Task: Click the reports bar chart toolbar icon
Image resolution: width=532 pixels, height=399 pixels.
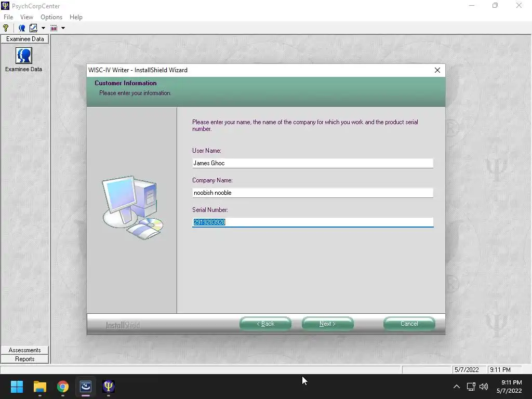Action: click(54, 28)
